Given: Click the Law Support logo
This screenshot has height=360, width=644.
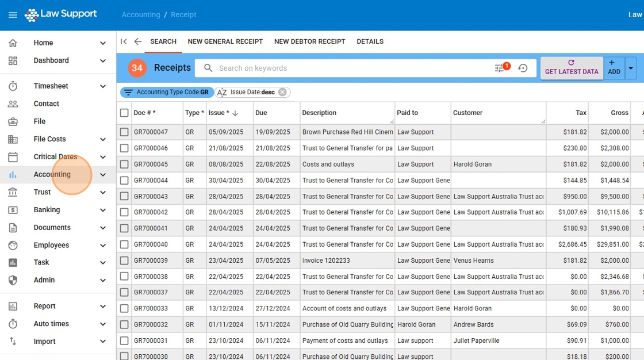Looking at the screenshot, I should (x=61, y=15).
